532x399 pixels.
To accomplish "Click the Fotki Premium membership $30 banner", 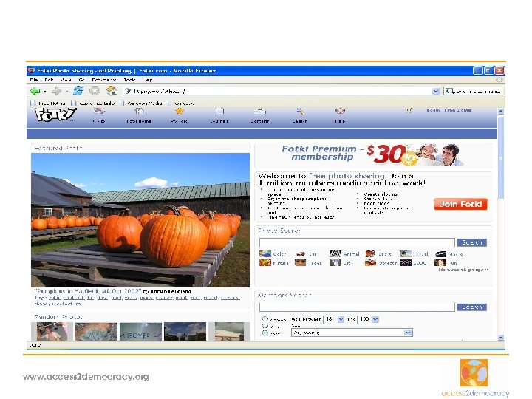I will [373, 154].
